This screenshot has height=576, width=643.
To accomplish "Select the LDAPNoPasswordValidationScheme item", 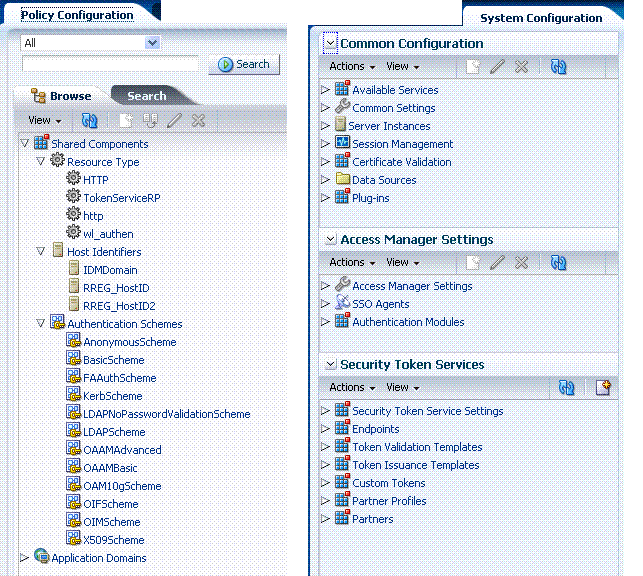I will tap(166, 414).
